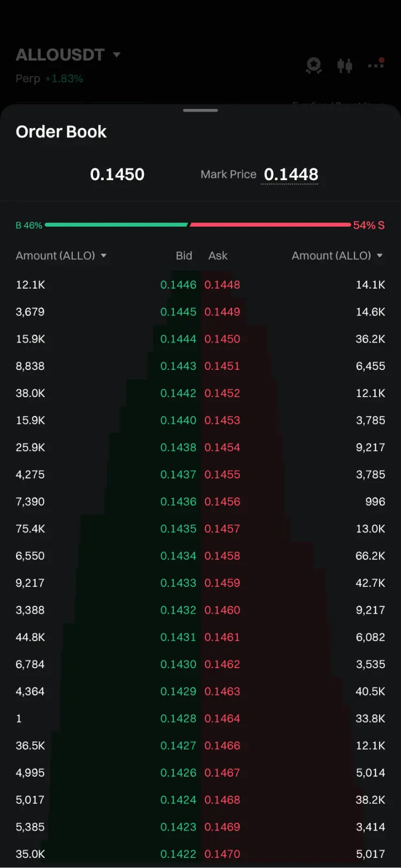This screenshot has height=868, width=401.
Task: Select the ask price 0.1458 row
Action: pyautogui.click(x=222, y=556)
